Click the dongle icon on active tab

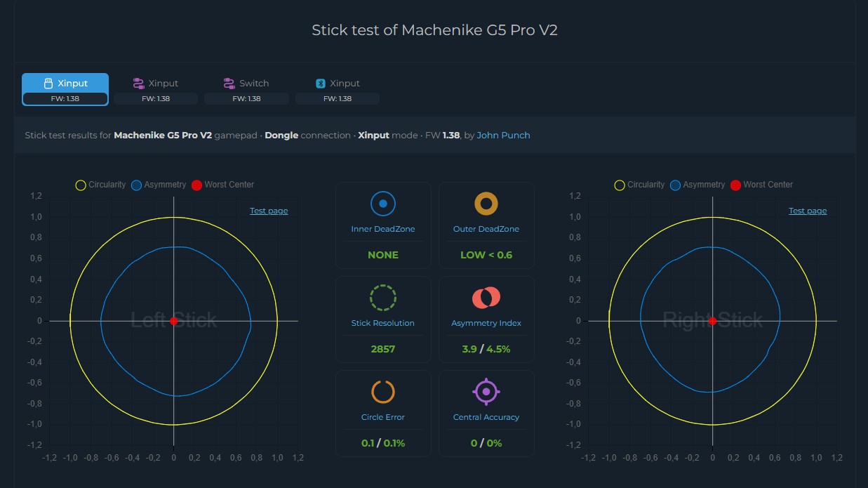point(48,83)
